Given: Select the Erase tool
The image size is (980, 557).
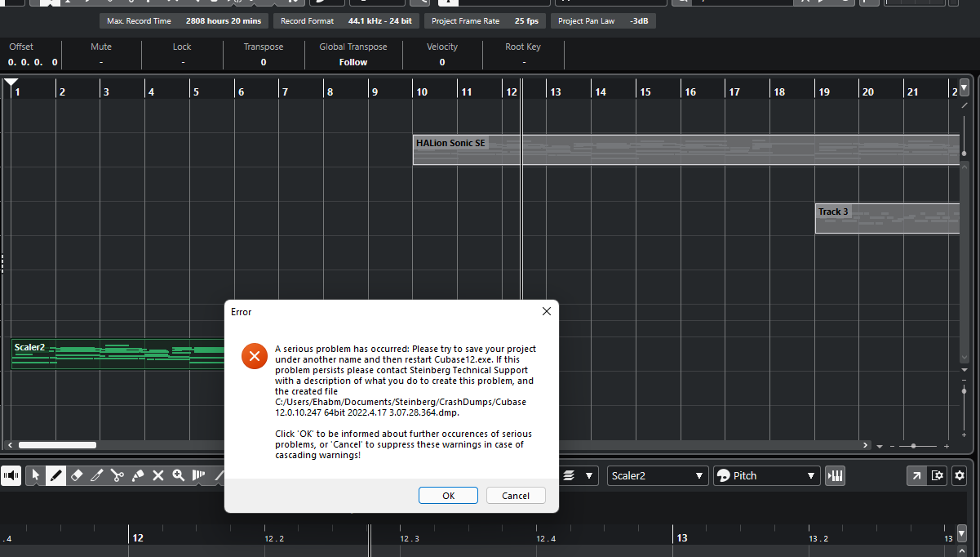Looking at the screenshot, I should (77, 475).
